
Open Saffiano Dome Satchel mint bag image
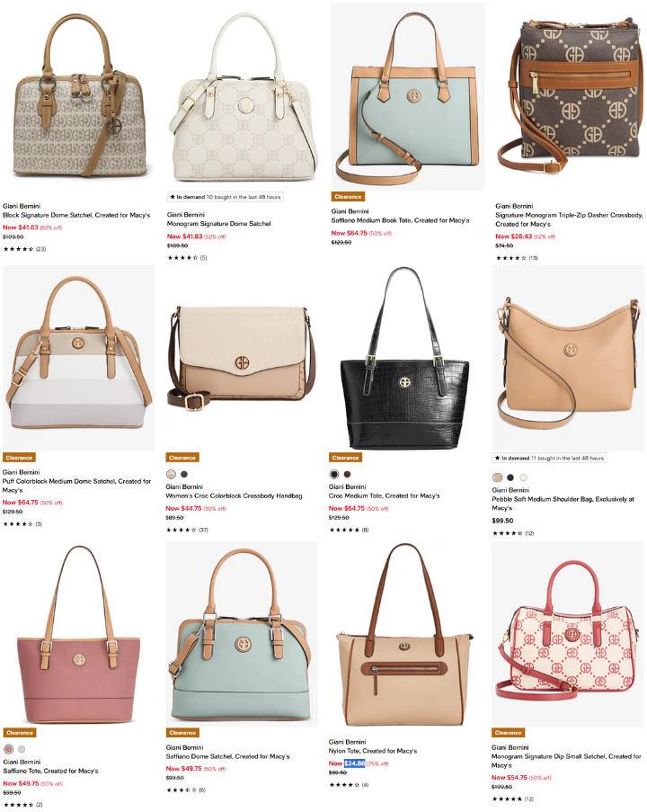click(242, 634)
